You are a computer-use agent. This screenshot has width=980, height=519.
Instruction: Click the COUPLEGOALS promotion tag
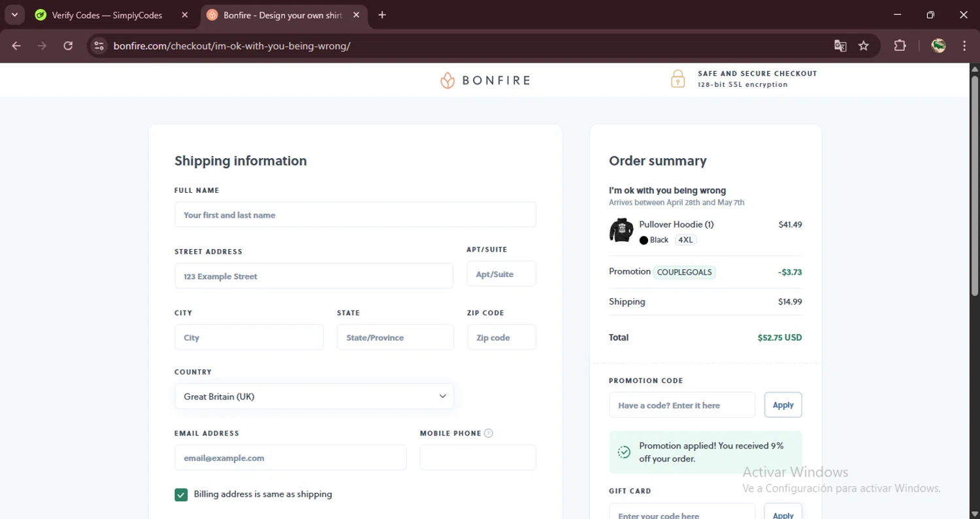685,272
